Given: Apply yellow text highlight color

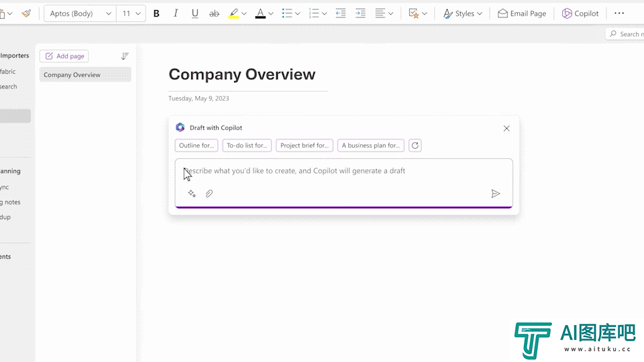Looking at the screenshot, I should tap(233, 13).
